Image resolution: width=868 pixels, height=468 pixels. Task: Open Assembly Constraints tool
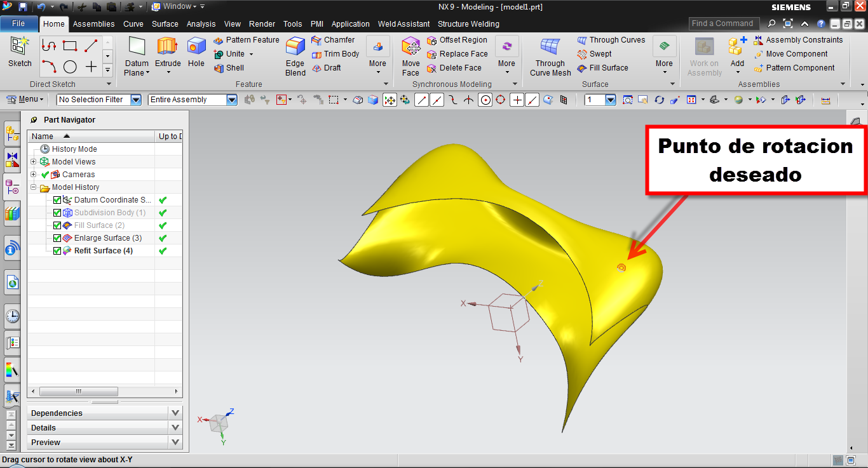798,40
